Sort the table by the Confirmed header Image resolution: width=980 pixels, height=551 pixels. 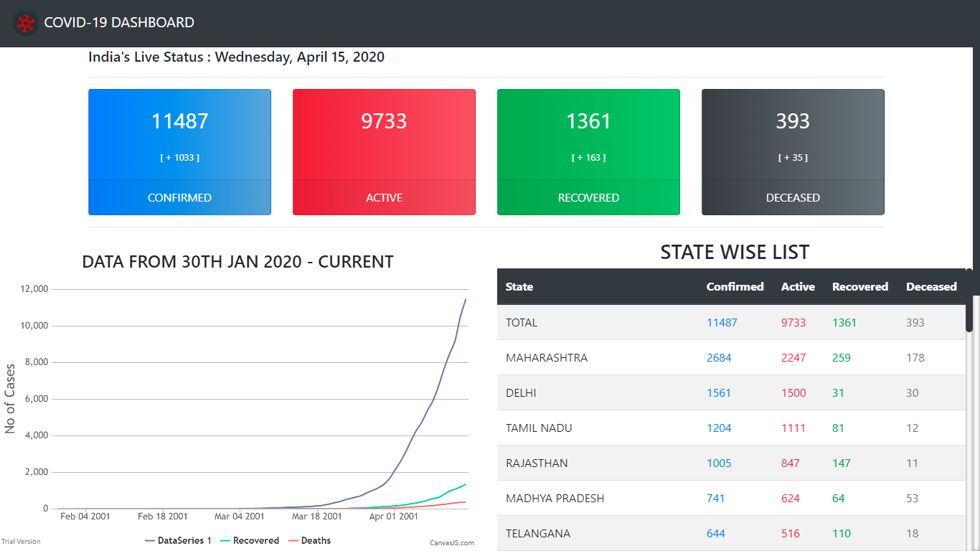pos(735,286)
